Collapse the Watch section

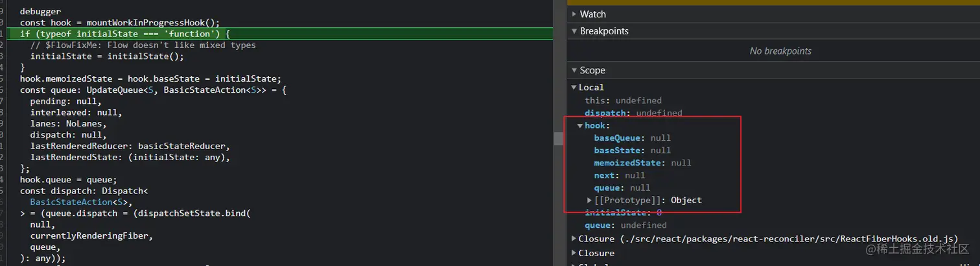click(574, 14)
